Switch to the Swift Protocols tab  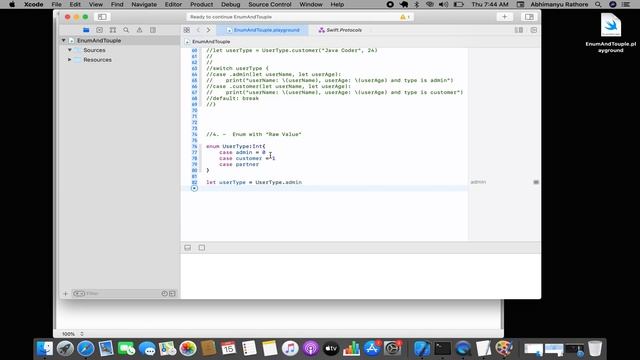(x=340, y=30)
